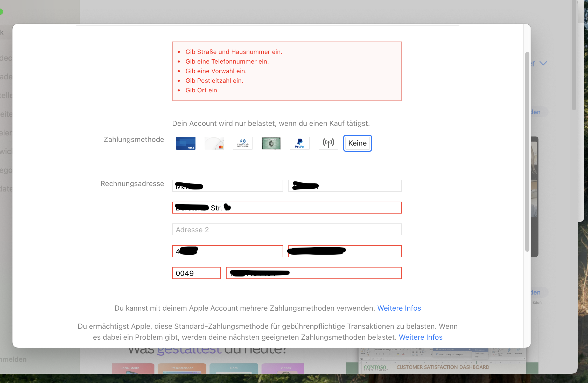
Task: Open Weitere Infos about multiple payment methods
Action: (x=399, y=308)
